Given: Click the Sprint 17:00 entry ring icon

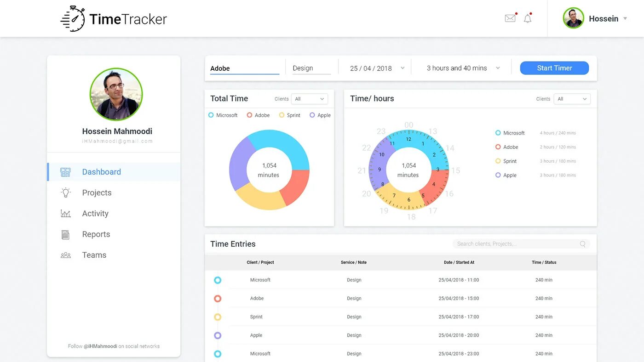Looking at the screenshot, I should [218, 317].
